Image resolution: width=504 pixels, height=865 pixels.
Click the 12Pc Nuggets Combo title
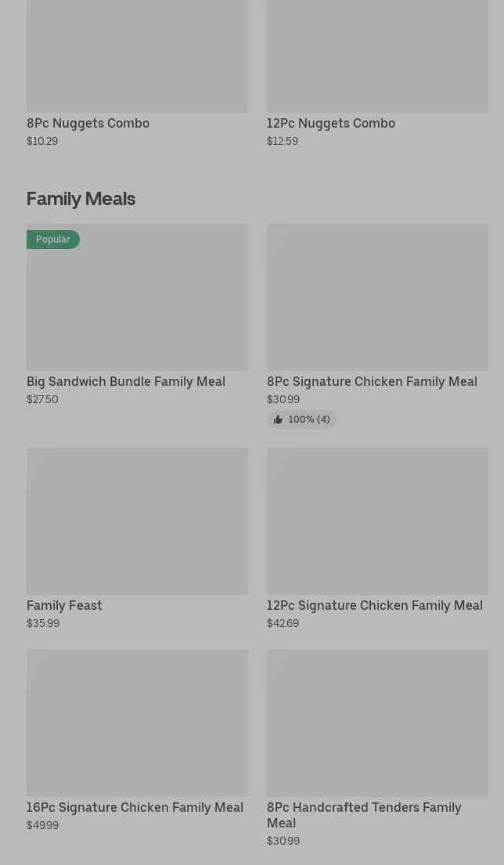(x=330, y=123)
